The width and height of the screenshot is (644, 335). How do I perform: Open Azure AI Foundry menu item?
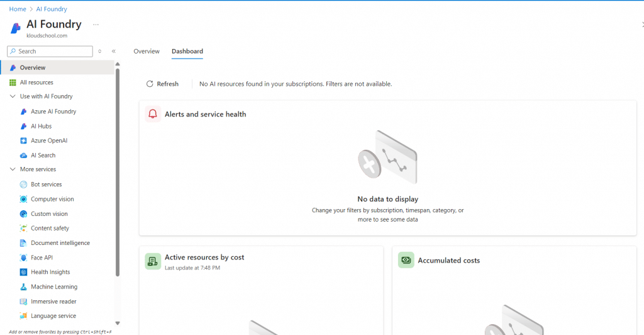coord(53,111)
